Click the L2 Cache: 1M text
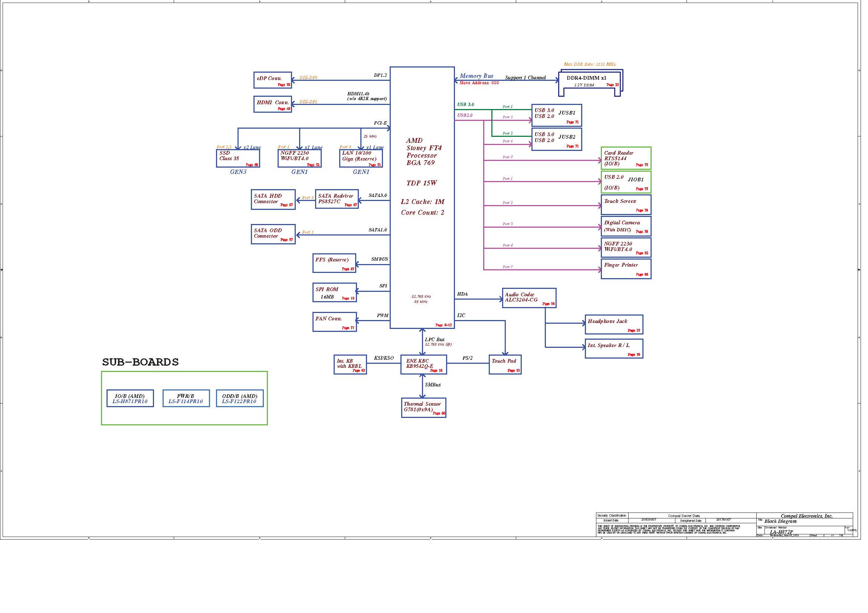Image resolution: width=868 pixels, height=613 pixels. pos(423,202)
